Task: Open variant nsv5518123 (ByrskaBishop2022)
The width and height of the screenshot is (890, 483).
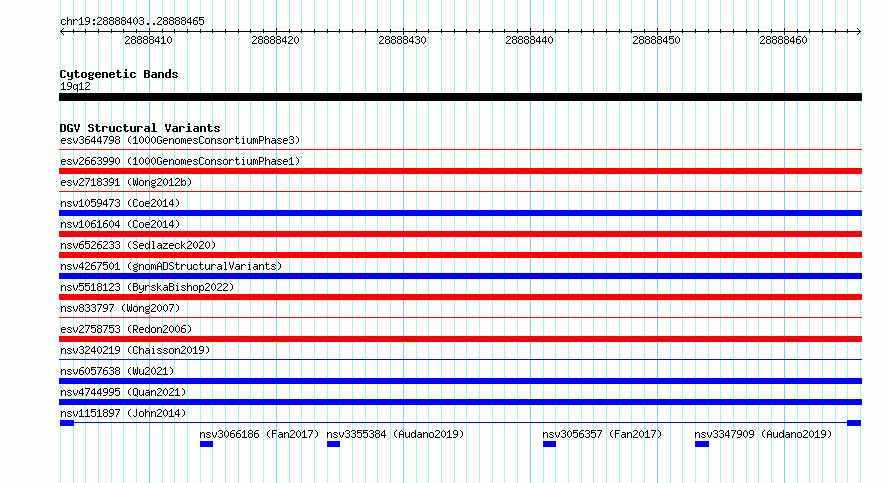Action: (x=147, y=287)
